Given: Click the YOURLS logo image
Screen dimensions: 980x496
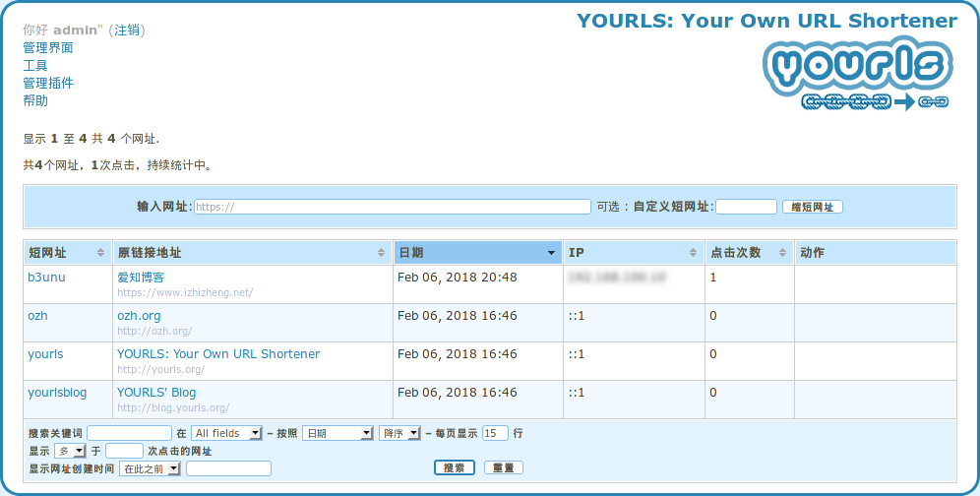Looking at the screenshot, I should 857,75.
